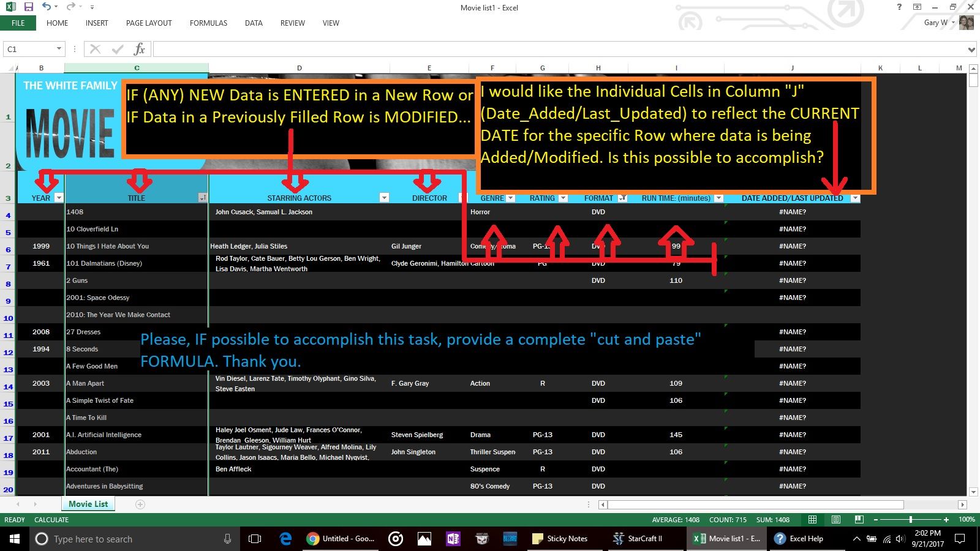Open the Name Box dropdown arrow
The height and width of the screenshot is (551, 980).
tap(59, 48)
